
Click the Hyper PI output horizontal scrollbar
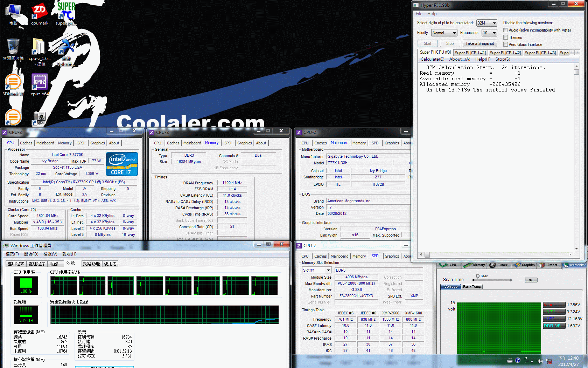(496, 255)
